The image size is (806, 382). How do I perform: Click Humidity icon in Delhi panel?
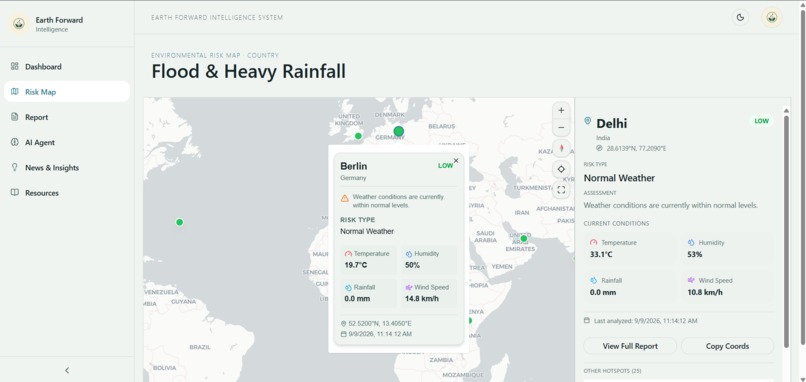point(691,242)
